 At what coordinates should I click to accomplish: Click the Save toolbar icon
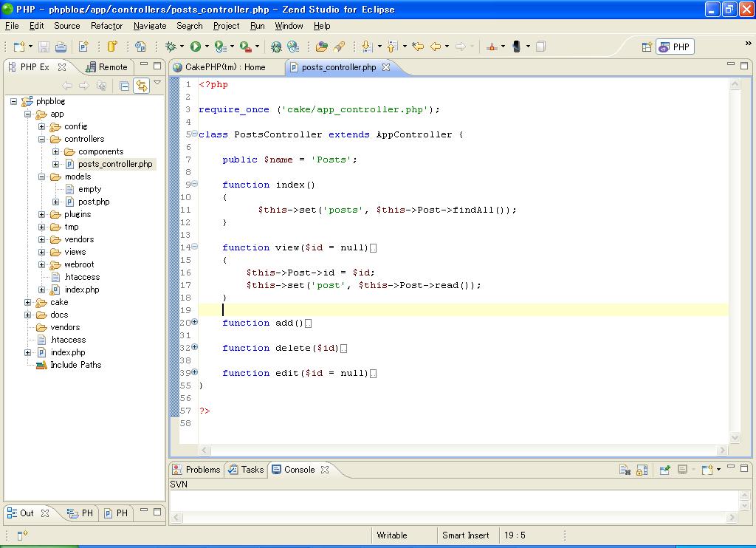pos(44,47)
